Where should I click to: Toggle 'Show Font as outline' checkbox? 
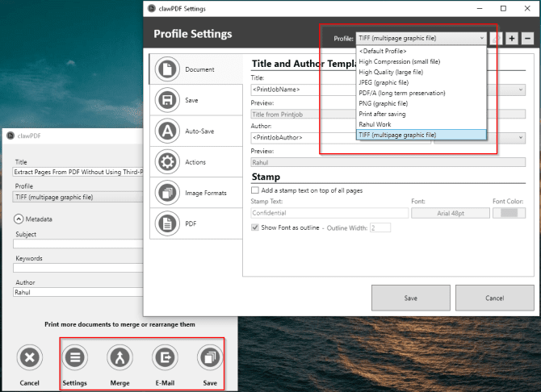256,227
